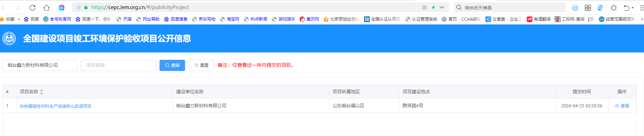
Task: Open the 认证管理系统 bookmark
Action: [421, 19]
